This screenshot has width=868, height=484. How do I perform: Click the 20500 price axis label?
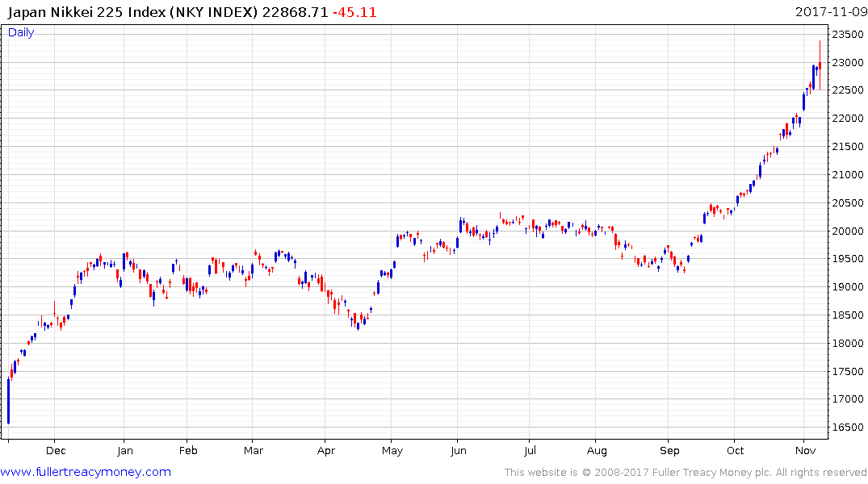point(848,203)
